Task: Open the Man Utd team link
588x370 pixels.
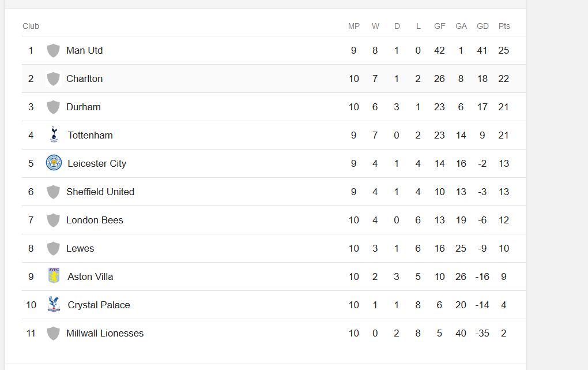Action: (84, 50)
